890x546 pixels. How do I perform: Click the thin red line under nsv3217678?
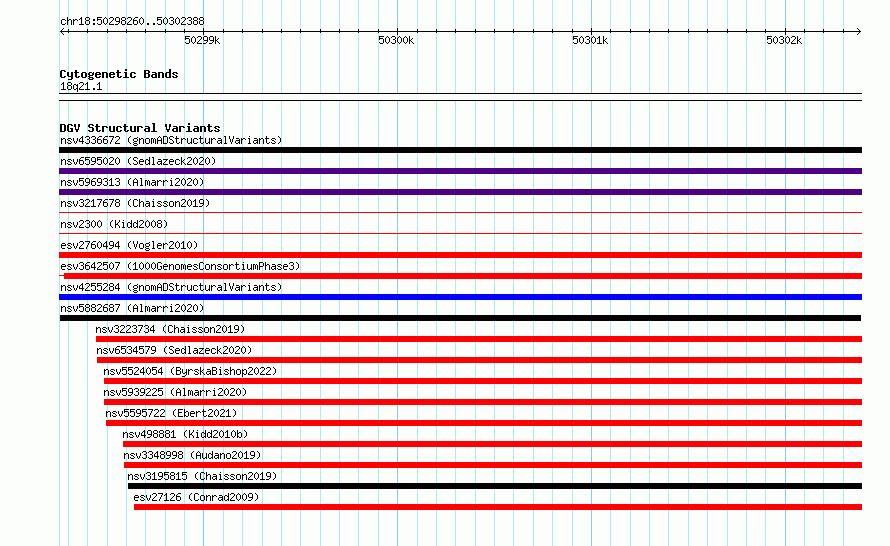(x=460, y=213)
